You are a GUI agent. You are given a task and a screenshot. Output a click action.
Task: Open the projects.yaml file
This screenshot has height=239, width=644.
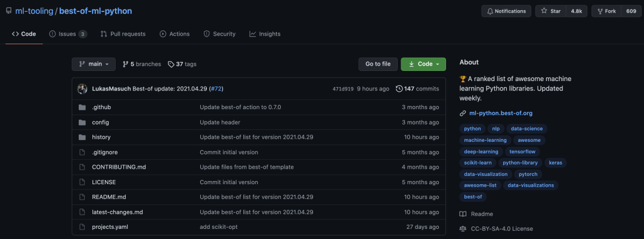[x=110, y=226]
